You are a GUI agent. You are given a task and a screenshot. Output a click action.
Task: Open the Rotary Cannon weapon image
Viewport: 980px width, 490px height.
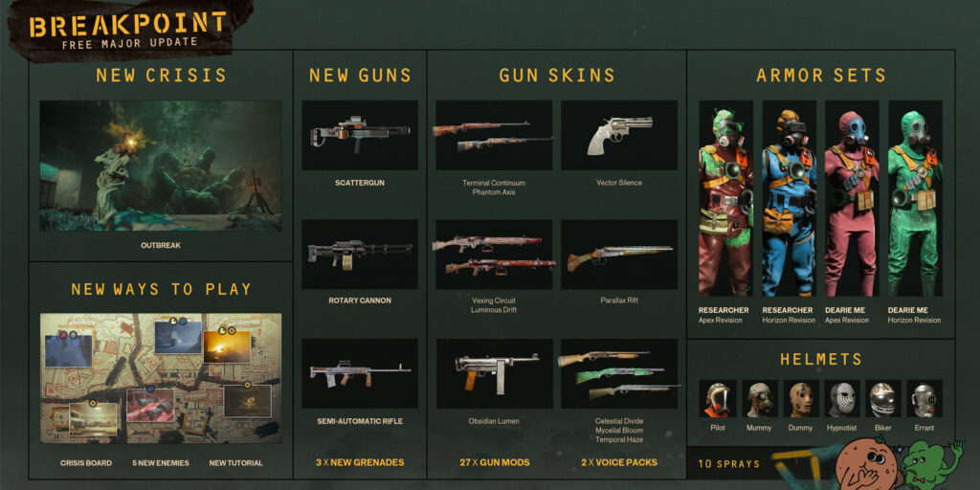[360, 255]
